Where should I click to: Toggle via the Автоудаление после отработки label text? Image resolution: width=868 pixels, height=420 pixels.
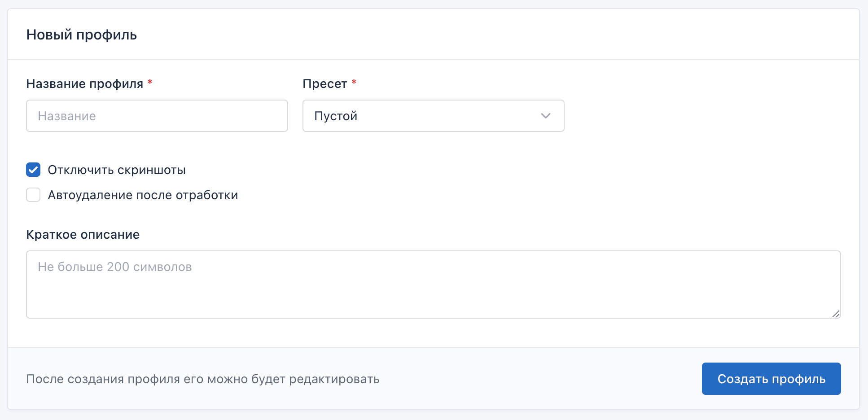(143, 195)
